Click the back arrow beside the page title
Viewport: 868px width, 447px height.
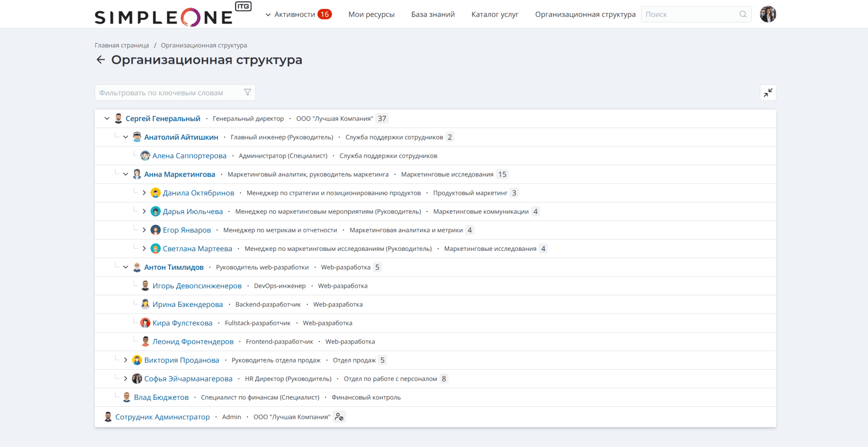click(x=100, y=60)
